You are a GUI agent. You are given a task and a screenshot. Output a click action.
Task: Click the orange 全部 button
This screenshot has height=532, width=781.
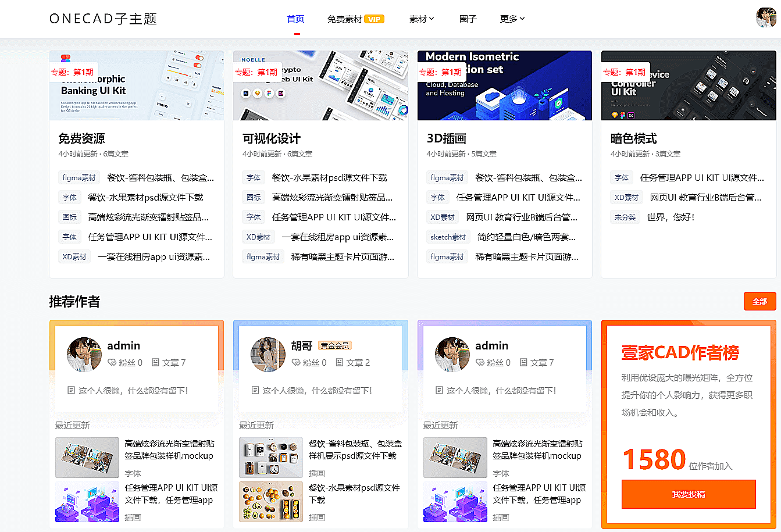pyautogui.click(x=760, y=301)
